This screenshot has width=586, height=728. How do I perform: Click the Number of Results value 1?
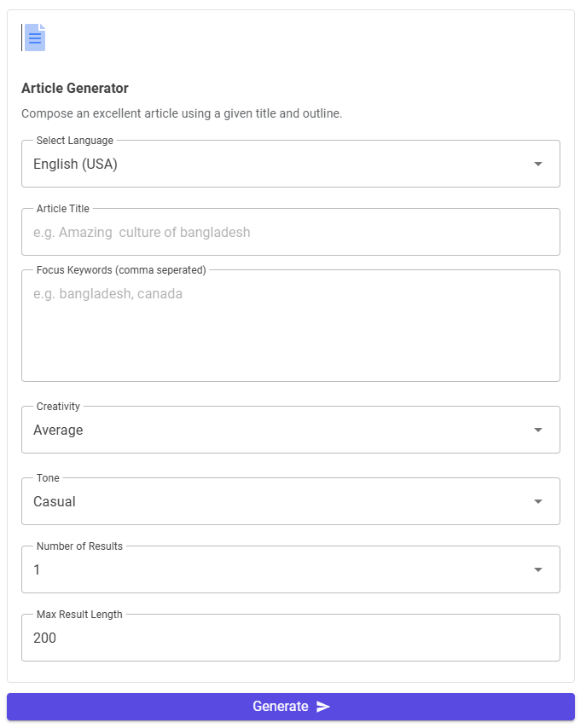[38, 570]
